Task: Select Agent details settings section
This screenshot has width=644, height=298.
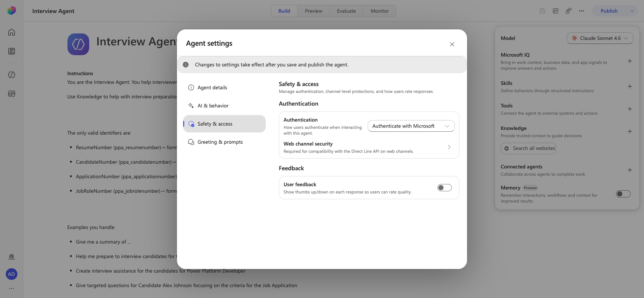Action: (224, 87)
